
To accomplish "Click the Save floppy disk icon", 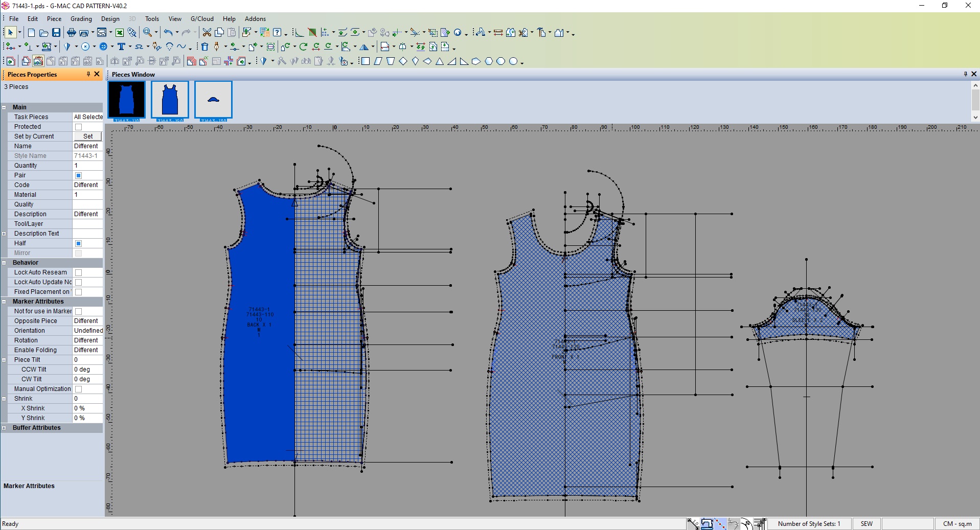I will [x=56, y=33].
